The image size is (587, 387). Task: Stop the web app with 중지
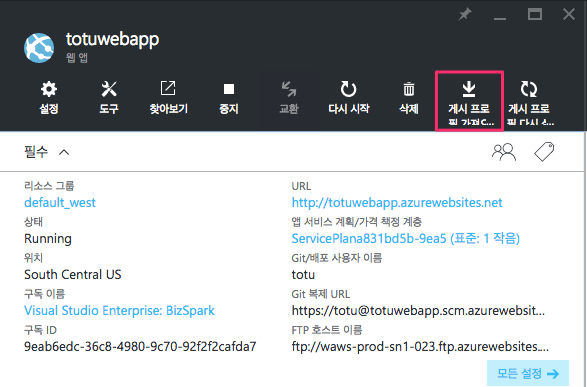tap(229, 98)
